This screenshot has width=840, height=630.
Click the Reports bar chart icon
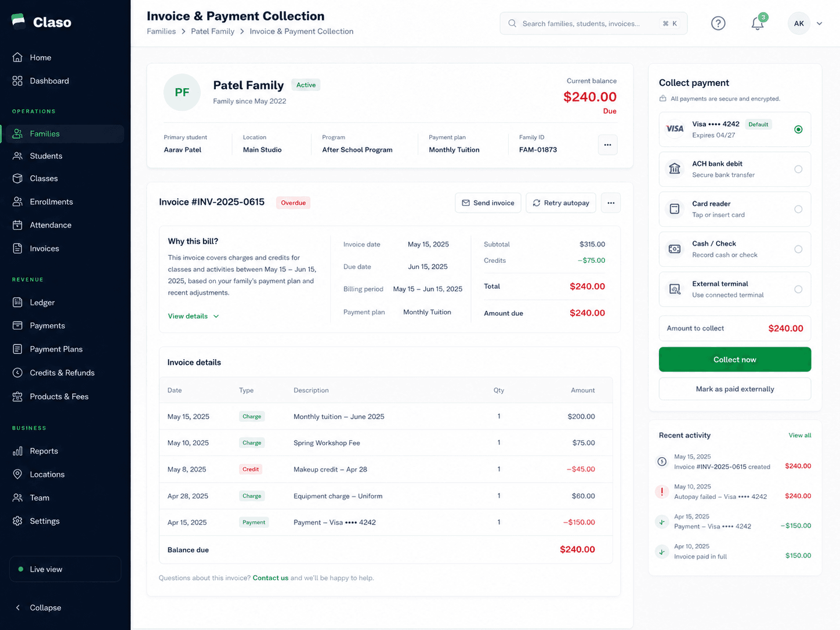(x=17, y=451)
